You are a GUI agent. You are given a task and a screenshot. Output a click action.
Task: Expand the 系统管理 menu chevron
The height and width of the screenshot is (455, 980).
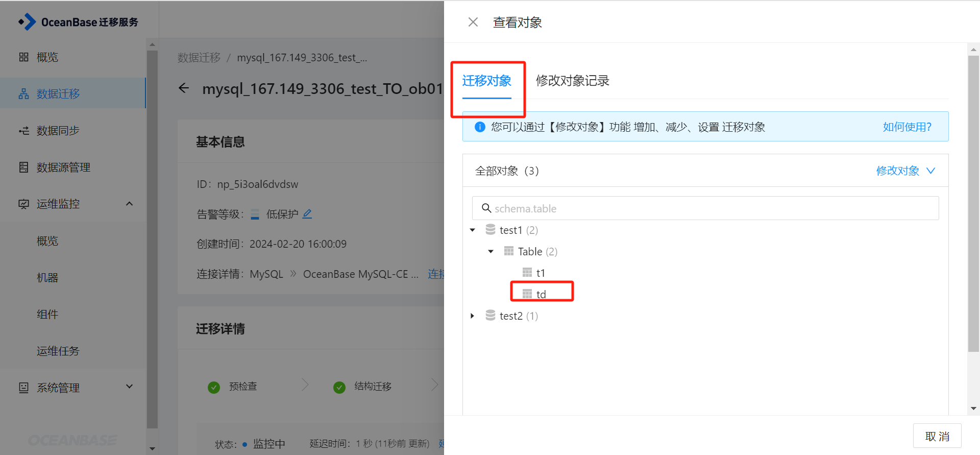click(130, 387)
